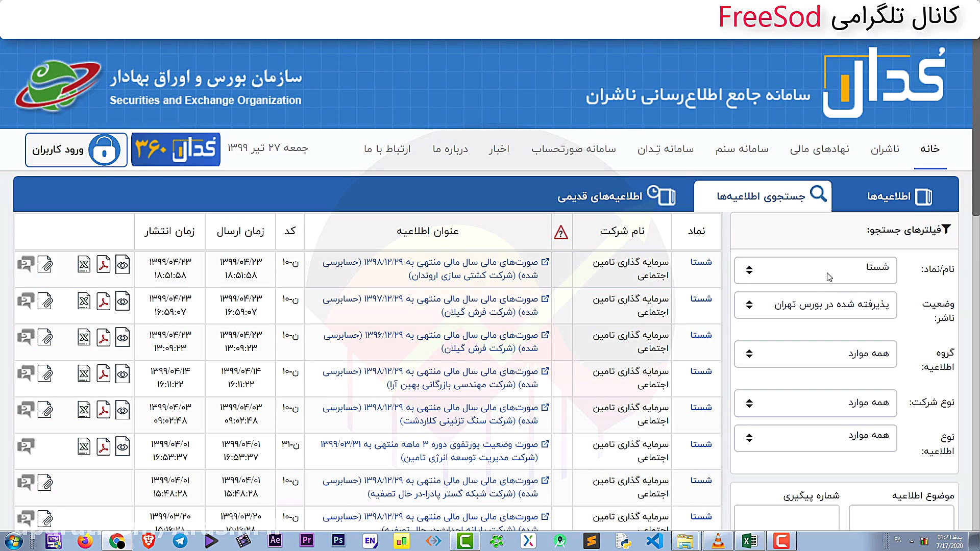
Task: View HTML of the first announcement via eye icon
Action: pos(122,264)
